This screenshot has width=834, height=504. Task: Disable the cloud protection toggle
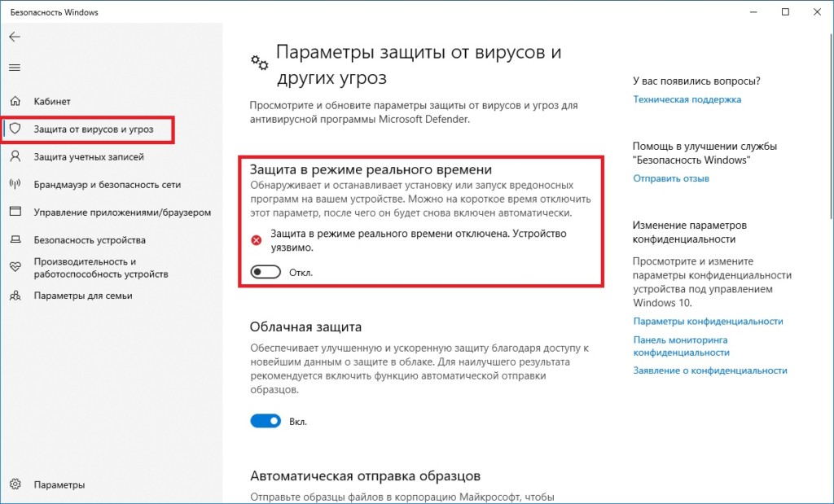(x=266, y=422)
